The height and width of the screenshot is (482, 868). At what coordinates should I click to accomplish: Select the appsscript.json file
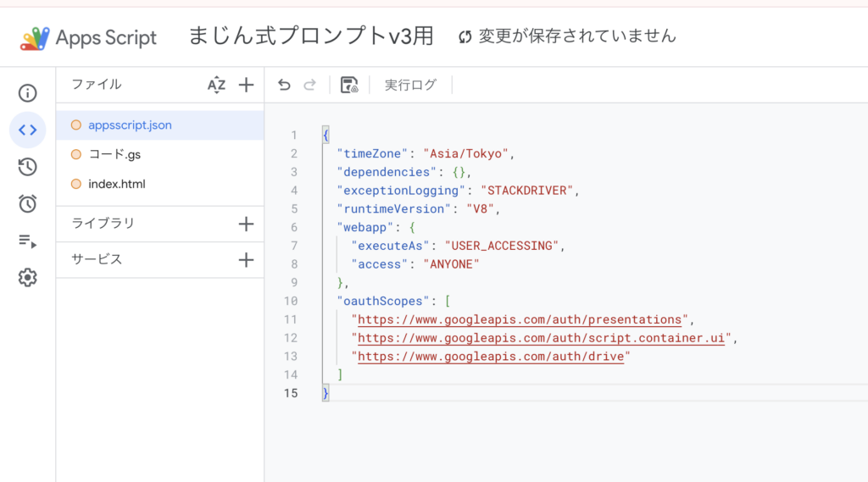pos(130,125)
